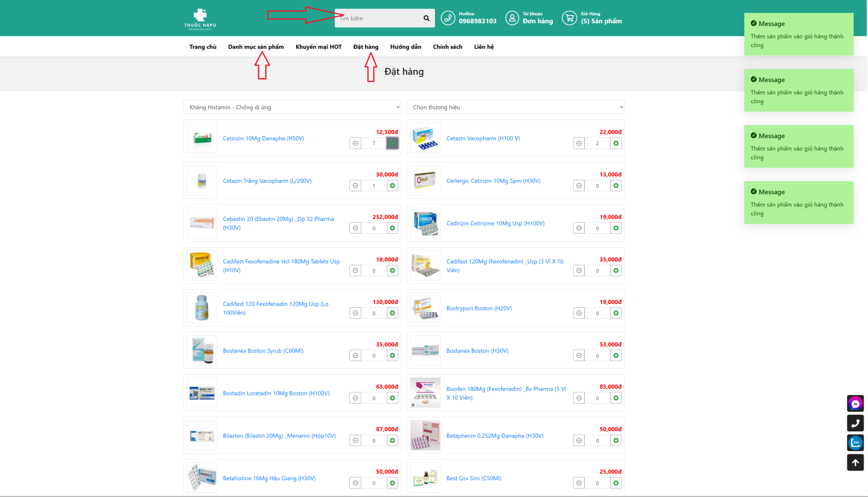Viewport: 868px width, 497px height.
Task: Open Danh mục sản phẩm menu
Action: (256, 47)
